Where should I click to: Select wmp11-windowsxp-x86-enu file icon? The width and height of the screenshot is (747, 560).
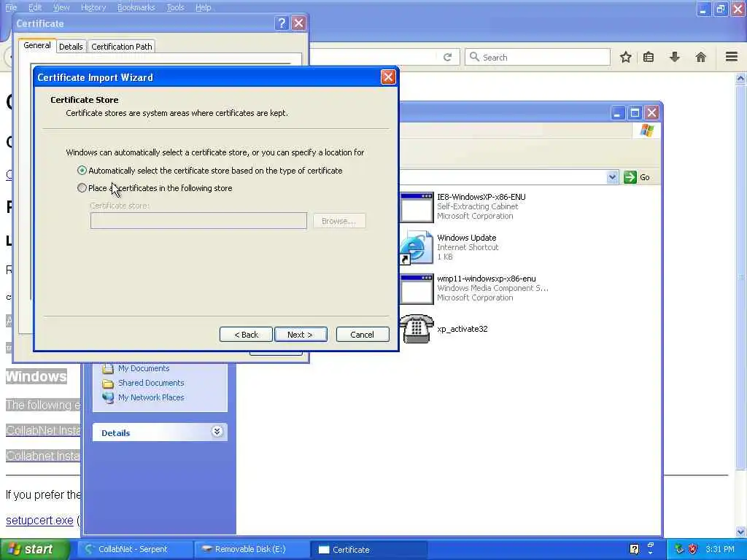(x=417, y=289)
